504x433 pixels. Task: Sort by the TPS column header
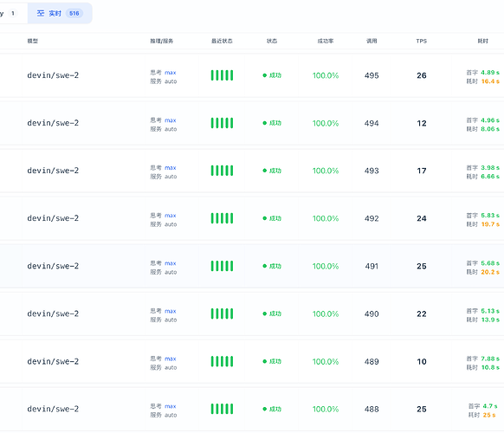[422, 41]
